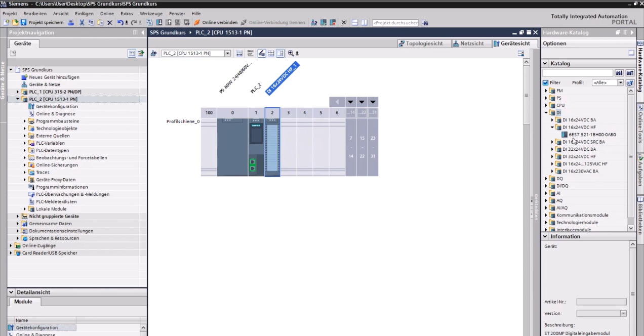Image resolution: width=644 pixels, height=336 pixels.
Task: Open the Profil <Alle> dropdown
Action: point(620,82)
